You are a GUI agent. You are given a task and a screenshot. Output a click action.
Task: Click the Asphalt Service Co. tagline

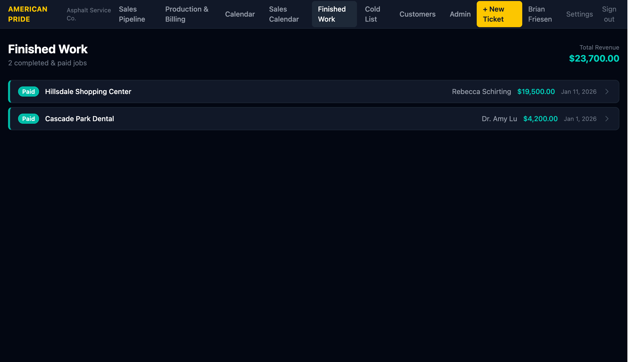pos(89,14)
